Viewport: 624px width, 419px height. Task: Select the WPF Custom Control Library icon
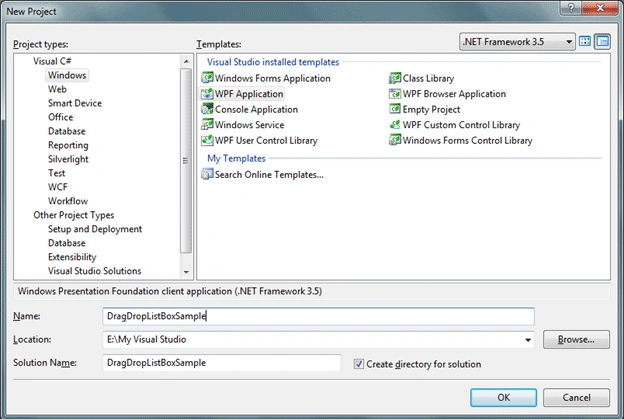[x=395, y=125]
